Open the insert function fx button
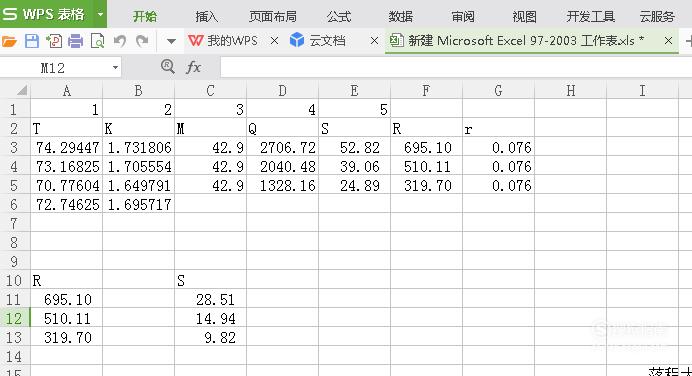This screenshot has width=692, height=376. [x=193, y=67]
